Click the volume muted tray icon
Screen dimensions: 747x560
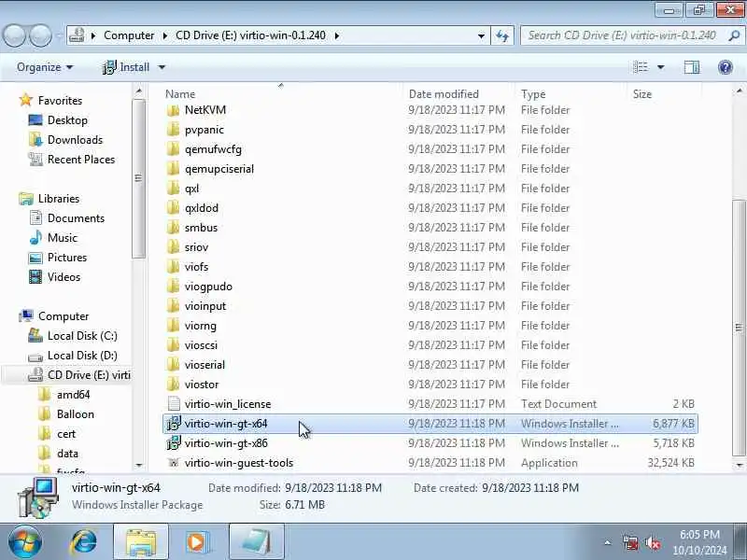pos(653,542)
